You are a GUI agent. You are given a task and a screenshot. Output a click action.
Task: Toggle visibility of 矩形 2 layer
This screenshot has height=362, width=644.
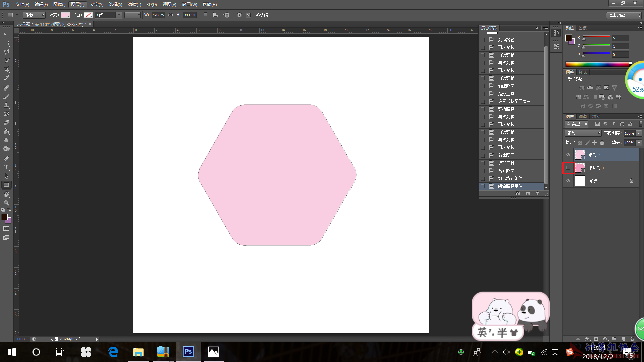point(568,155)
